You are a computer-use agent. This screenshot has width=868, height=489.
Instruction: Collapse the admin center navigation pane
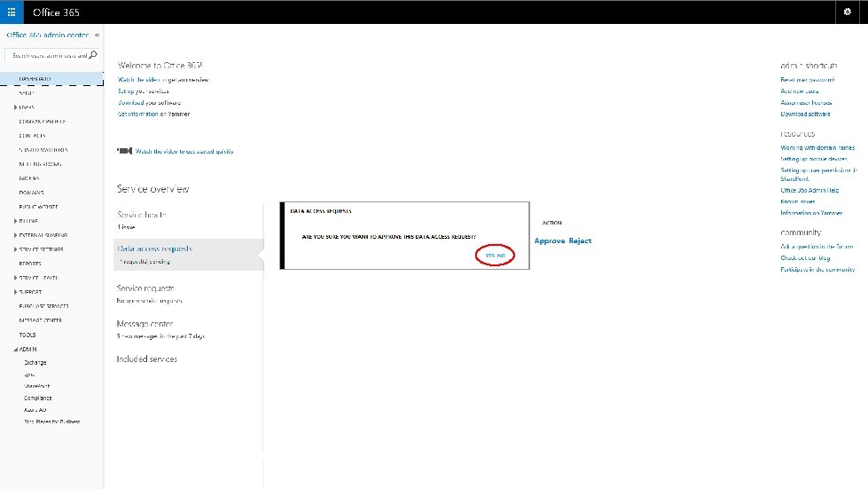tap(97, 35)
